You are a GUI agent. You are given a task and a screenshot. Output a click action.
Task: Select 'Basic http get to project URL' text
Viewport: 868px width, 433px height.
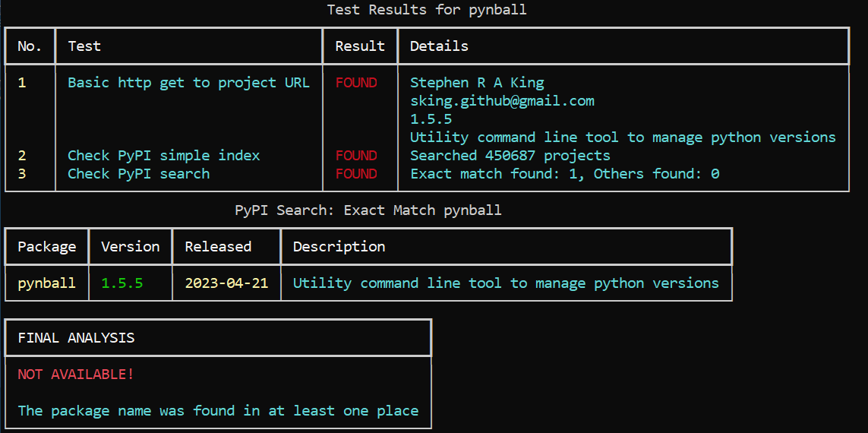[188, 83]
